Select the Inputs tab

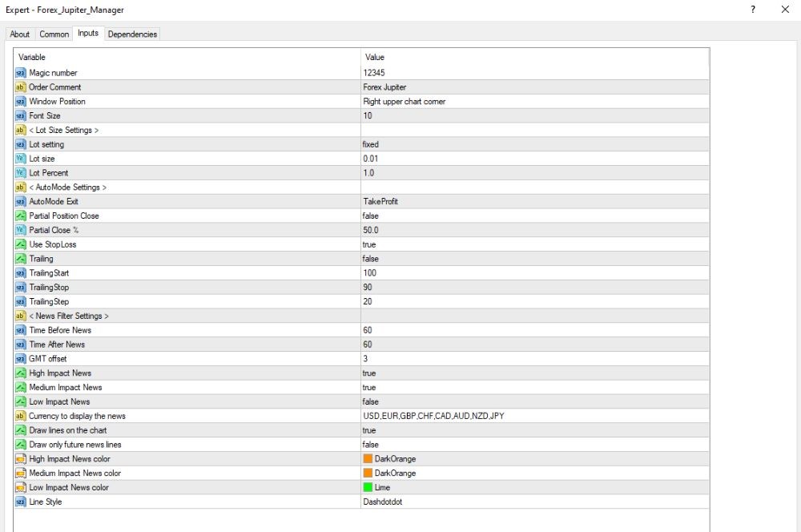(x=88, y=33)
